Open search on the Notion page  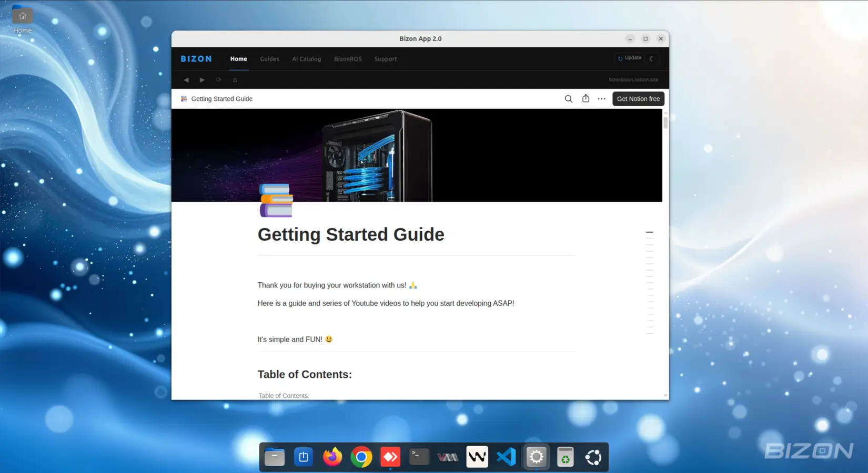(568, 99)
